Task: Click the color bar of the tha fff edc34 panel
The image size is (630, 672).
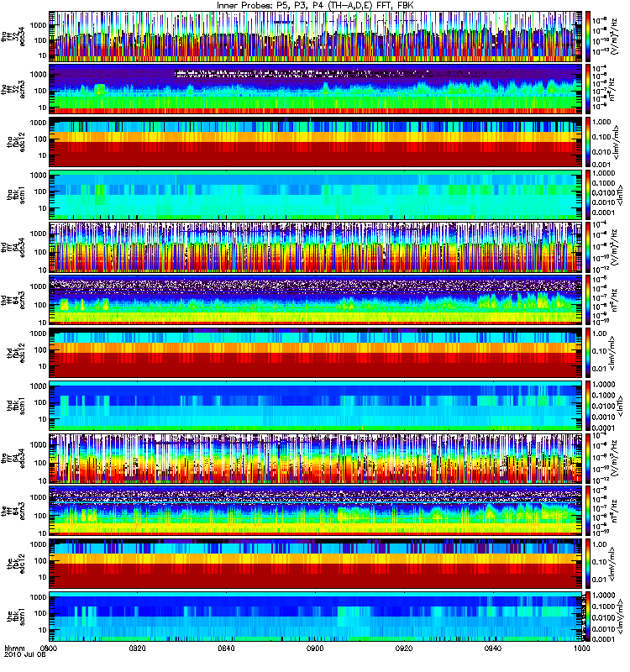Action: pos(587,36)
